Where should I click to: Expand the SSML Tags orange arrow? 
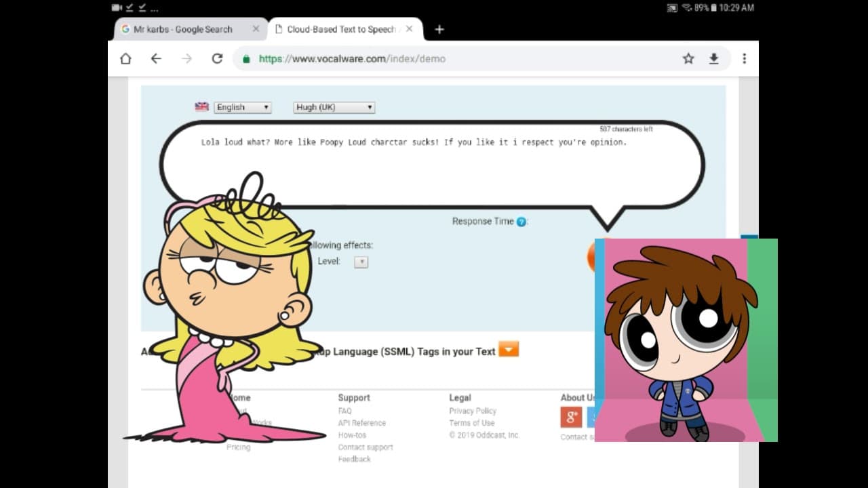(x=509, y=349)
